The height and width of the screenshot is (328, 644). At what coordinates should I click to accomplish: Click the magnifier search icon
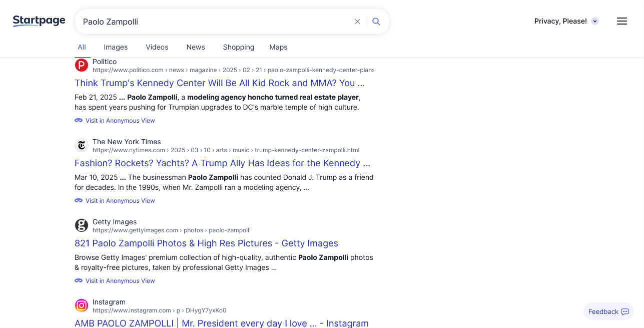(x=376, y=22)
